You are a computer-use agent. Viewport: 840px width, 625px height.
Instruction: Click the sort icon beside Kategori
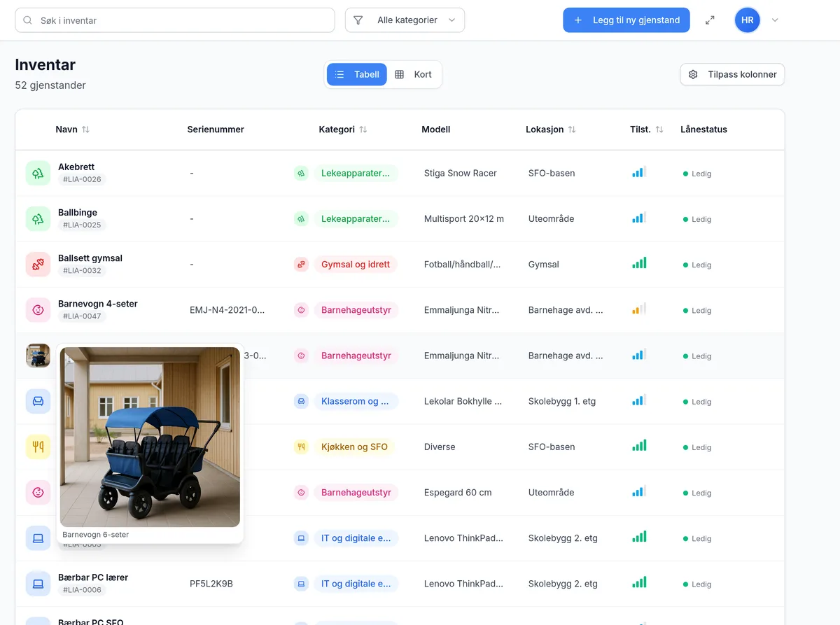[363, 129]
